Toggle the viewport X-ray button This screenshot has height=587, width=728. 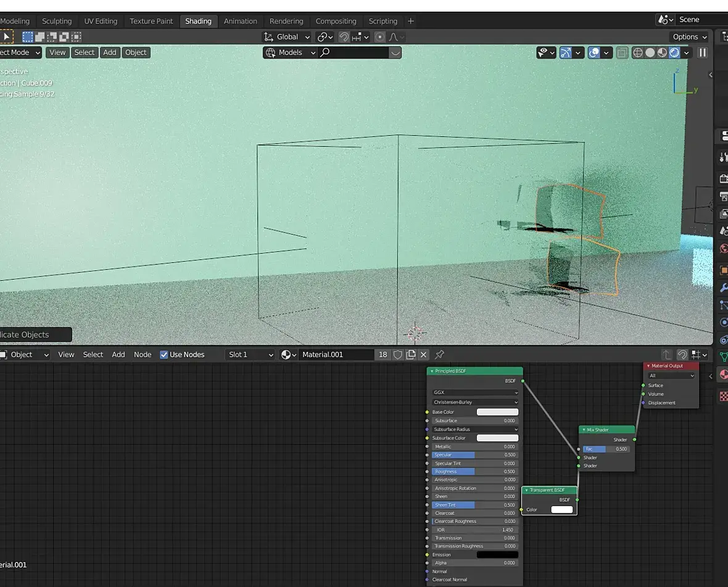(x=623, y=53)
